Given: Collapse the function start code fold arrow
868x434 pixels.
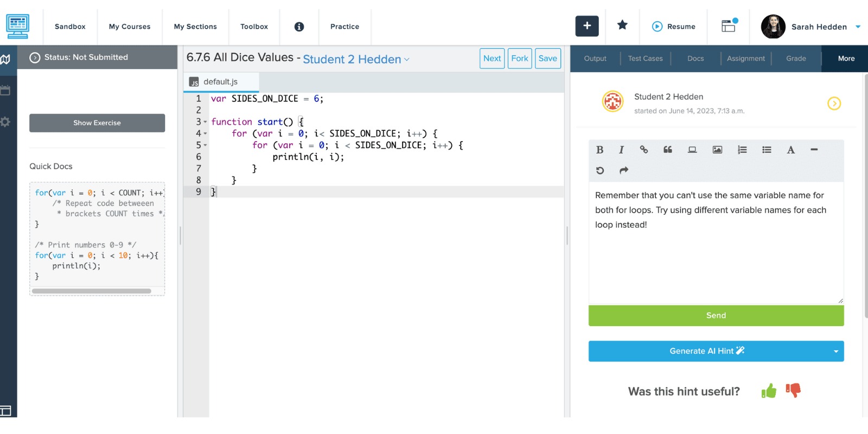Looking at the screenshot, I should click(205, 122).
